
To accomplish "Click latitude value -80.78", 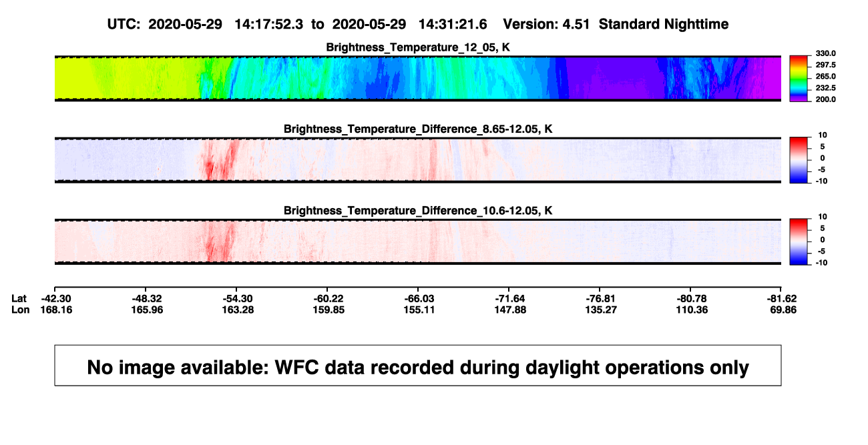I will tap(690, 298).
